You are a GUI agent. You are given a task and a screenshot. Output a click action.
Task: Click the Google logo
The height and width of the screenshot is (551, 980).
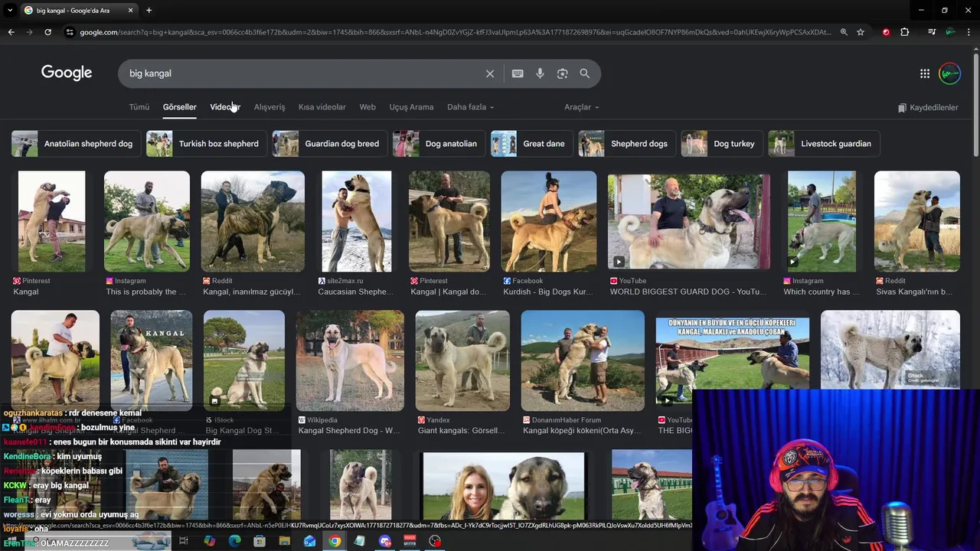click(67, 73)
